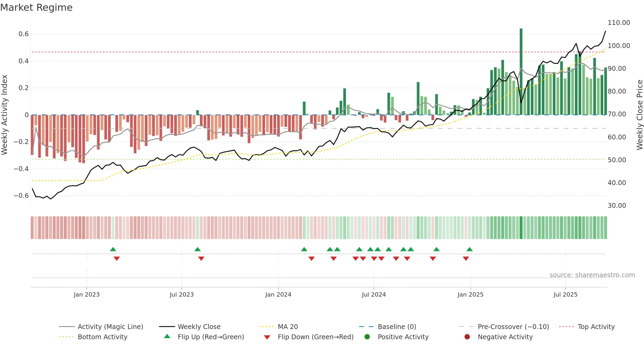Click the tallest green activity bar above 0.6
This screenshot has width=644, height=362.
(x=521, y=72)
